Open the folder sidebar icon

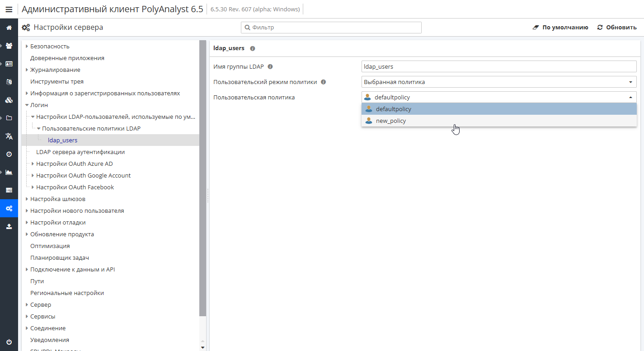point(9,118)
